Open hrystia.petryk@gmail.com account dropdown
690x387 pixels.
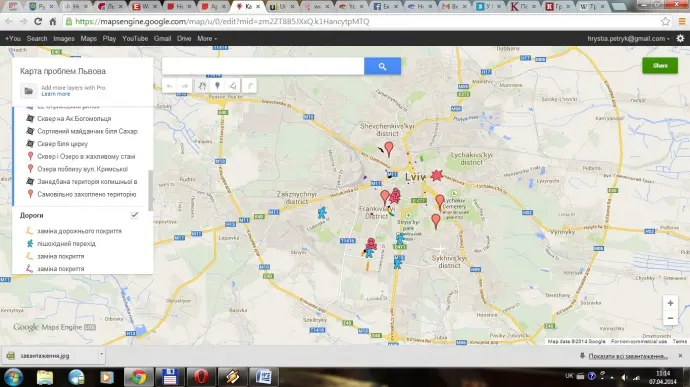628,38
